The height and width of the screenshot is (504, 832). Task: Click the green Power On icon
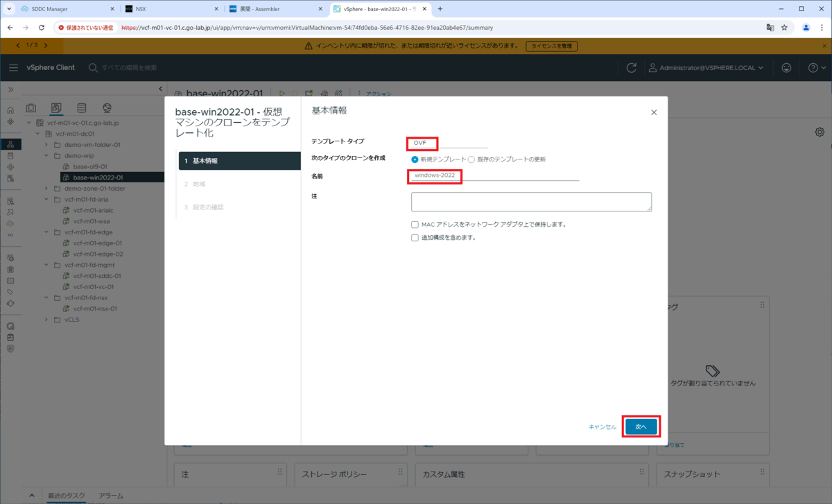pyautogui.click(x=281, y=93)
